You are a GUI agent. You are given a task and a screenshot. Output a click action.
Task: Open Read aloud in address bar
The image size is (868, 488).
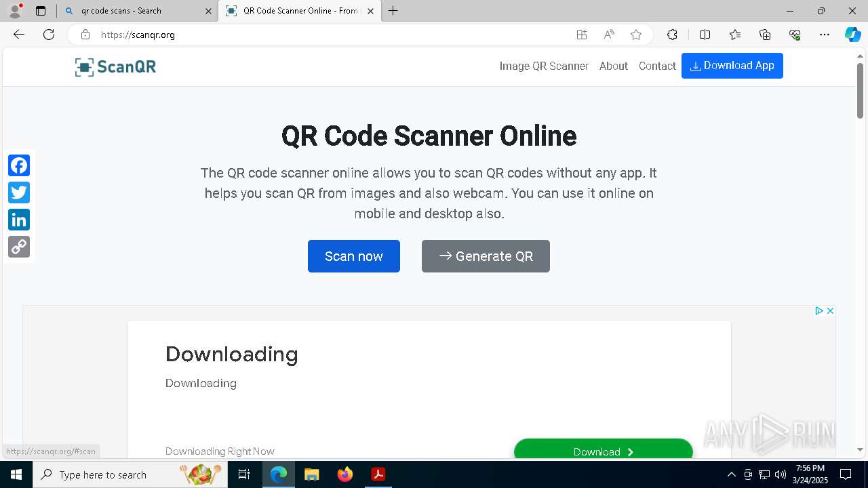pyautogui.click(x=609, y=35)
